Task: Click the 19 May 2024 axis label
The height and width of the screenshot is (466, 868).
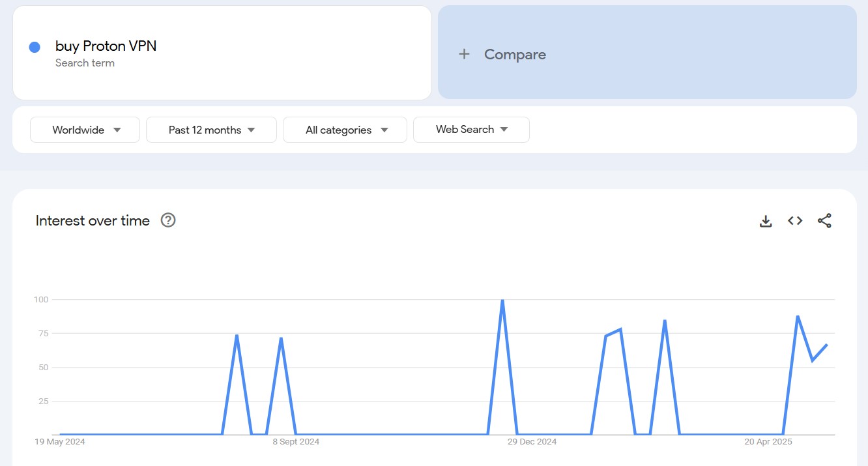Action: coord(60,442)
